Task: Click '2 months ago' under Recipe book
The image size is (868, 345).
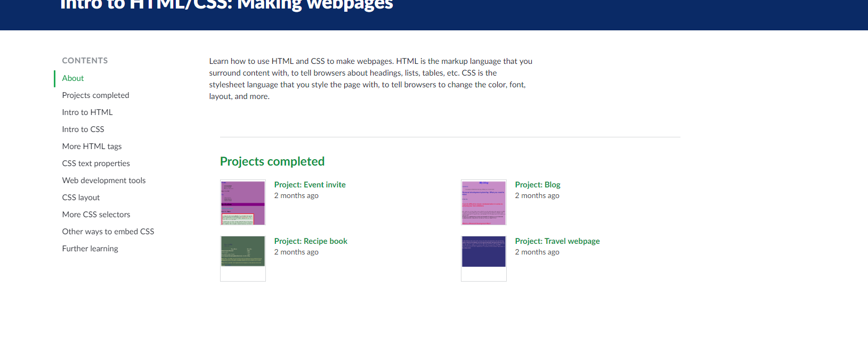Action: (296, 252)
